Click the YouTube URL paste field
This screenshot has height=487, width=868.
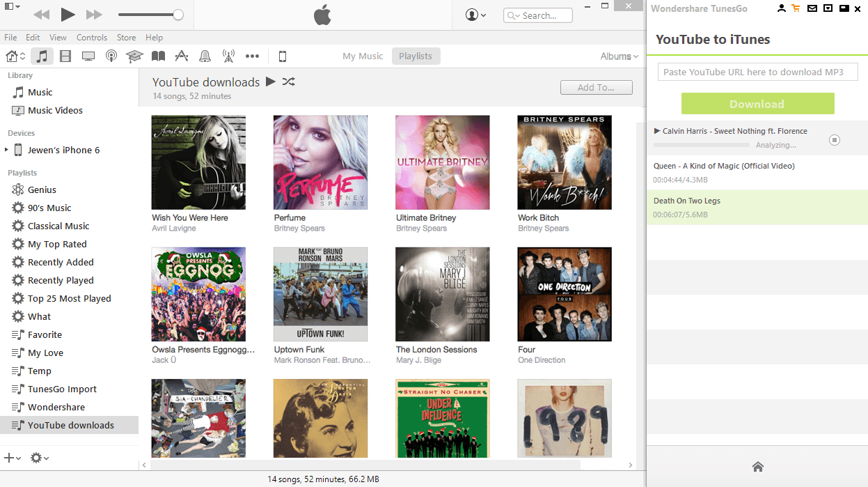[757, 72]
